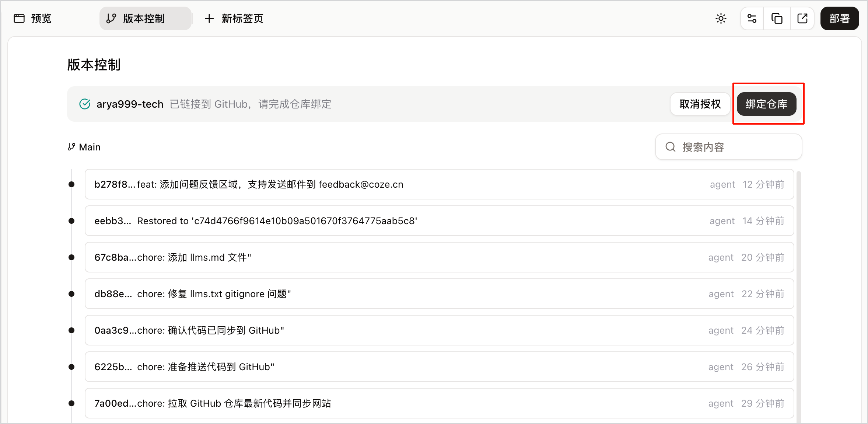Open the settings sliders icon
The height and width of the screenshot is (424, 868).
[752, 18]
